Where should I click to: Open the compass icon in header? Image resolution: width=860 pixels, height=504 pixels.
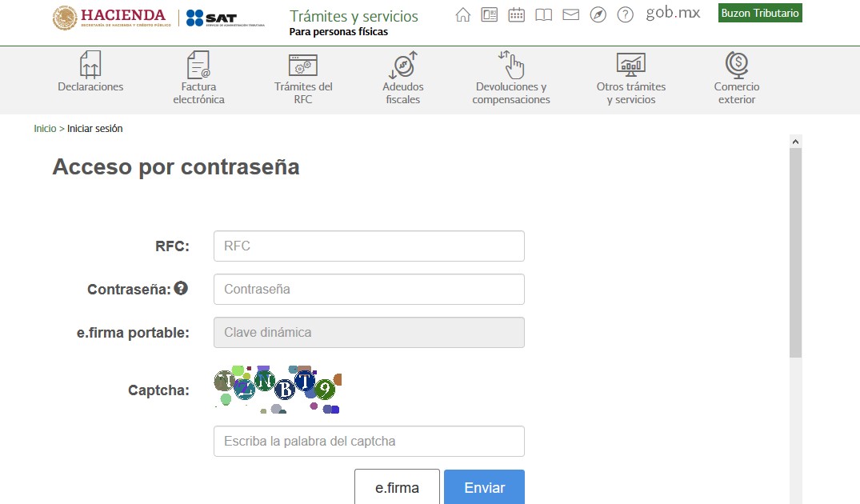598,15
